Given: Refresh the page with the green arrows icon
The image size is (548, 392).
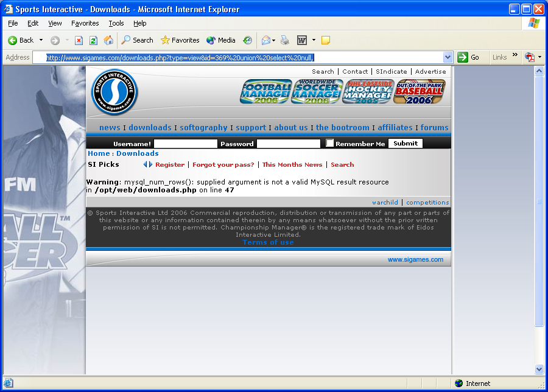Looking at the screenshot, I should [x=93, y=41].
